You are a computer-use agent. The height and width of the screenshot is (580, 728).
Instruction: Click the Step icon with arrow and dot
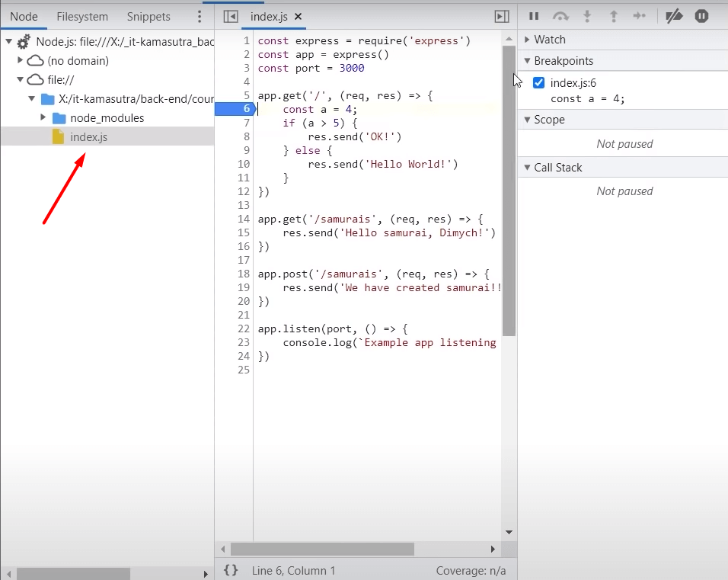(x=640, y=16)
